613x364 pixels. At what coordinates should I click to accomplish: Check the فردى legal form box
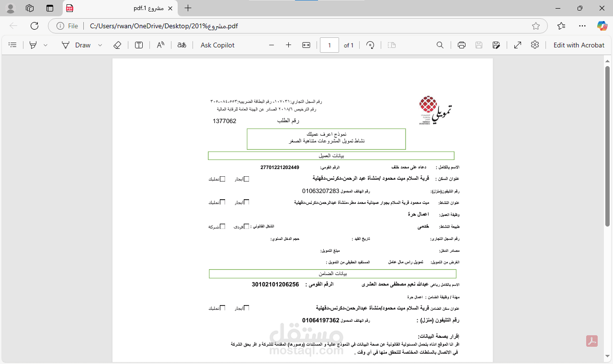247,227
